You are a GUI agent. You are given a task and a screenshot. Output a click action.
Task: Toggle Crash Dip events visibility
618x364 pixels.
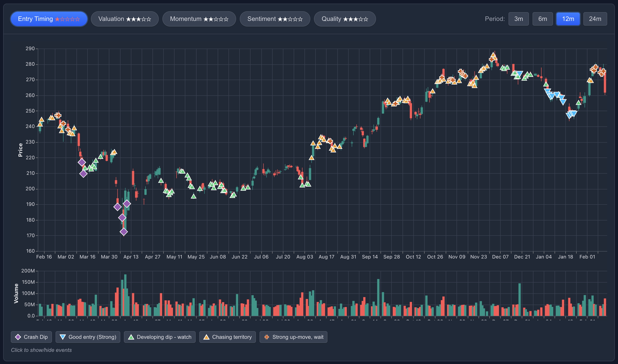tap(31, 337)
